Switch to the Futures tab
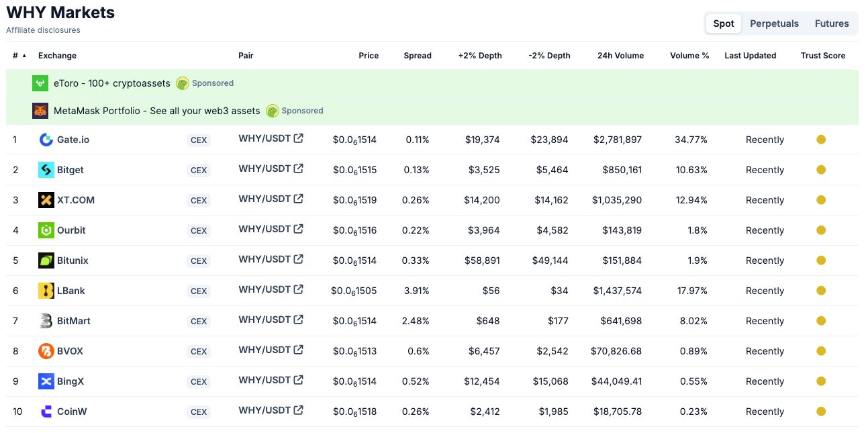Viewport: 868px width, 433px height. point(832,23)
